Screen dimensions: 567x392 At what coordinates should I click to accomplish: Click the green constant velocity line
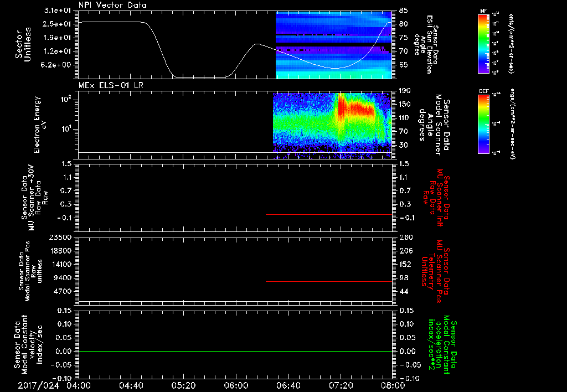235,351
